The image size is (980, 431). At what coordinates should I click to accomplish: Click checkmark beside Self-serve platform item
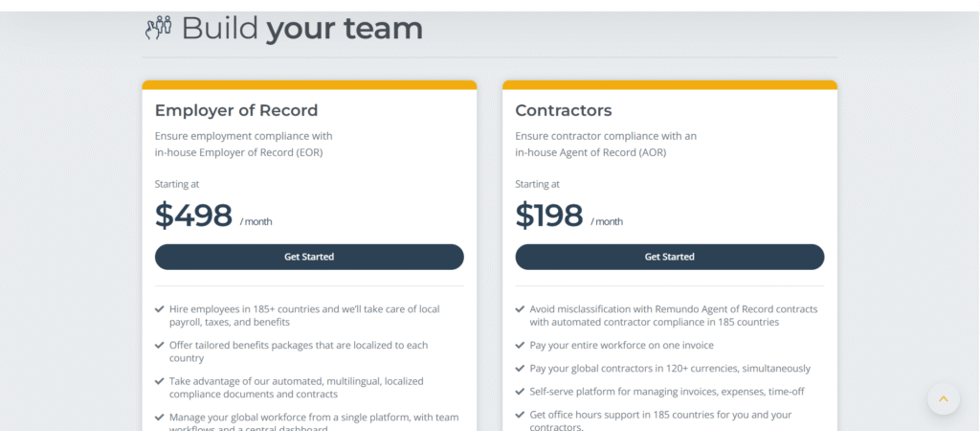pos(520,392)
